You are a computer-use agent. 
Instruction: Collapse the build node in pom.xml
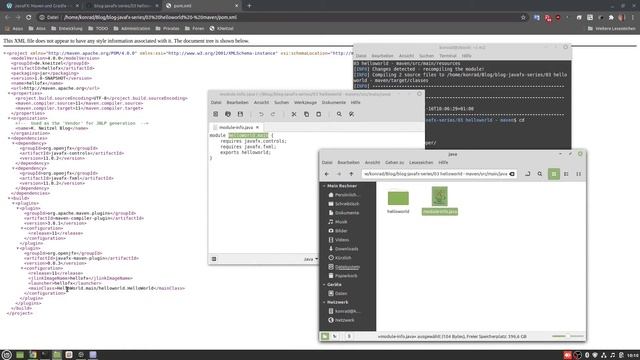[9, 198]
